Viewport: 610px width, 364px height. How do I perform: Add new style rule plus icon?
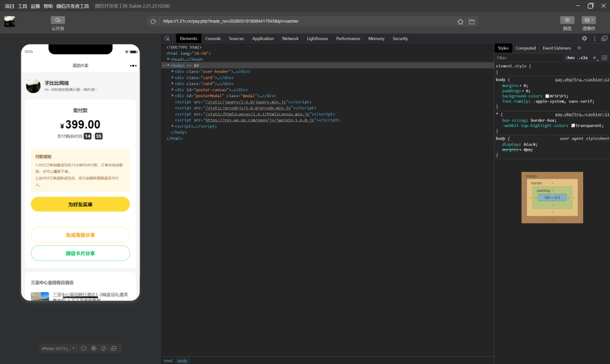click(595, 58)
